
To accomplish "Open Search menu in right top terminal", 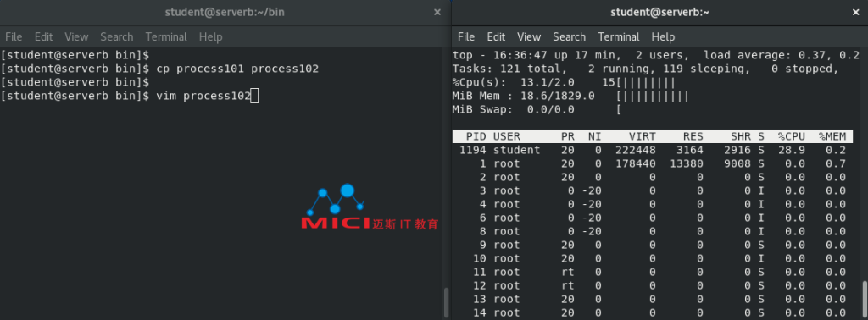I will point(569,37).
